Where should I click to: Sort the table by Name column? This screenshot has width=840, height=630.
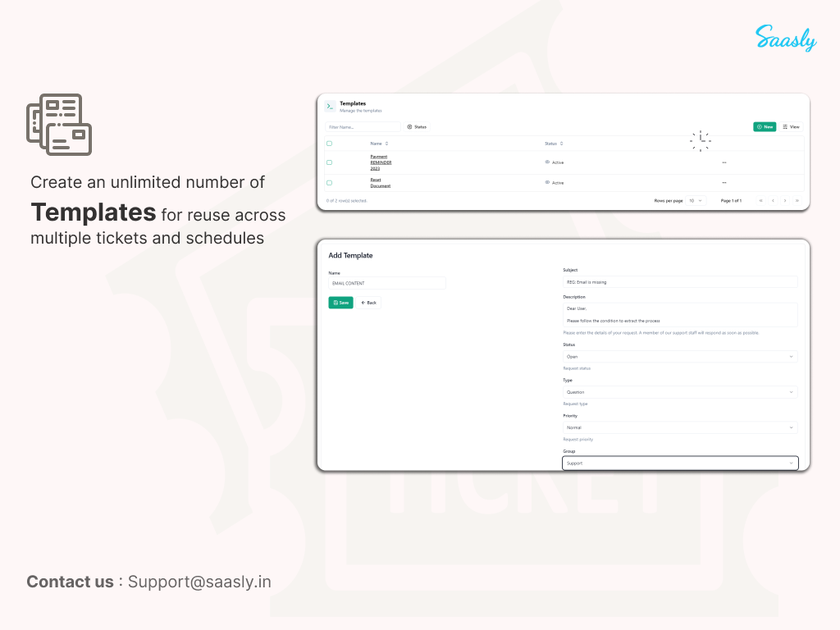tap(379, 144)
